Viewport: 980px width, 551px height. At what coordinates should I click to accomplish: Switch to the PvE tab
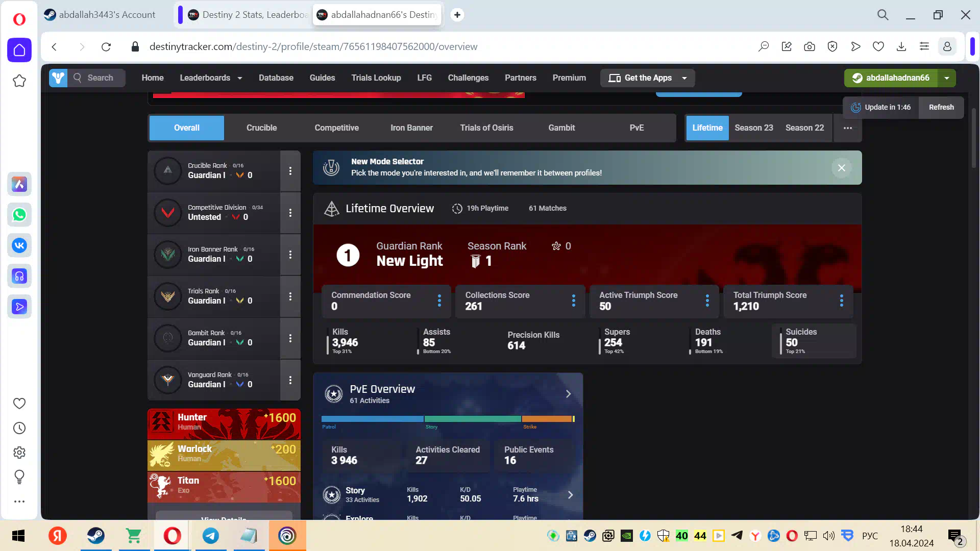(x=637, y=128)
